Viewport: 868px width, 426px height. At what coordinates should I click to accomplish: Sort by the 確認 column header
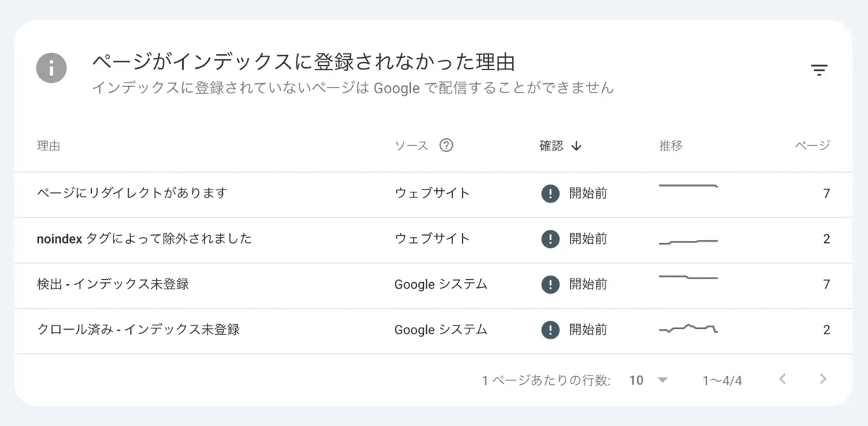551,145
